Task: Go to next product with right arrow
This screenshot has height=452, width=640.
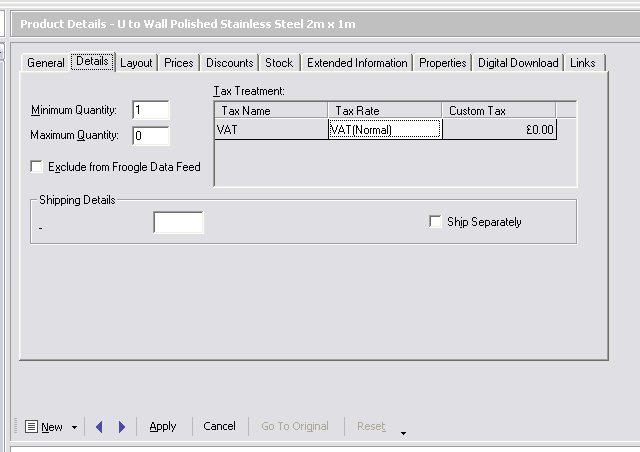Action: pos(122,427)
